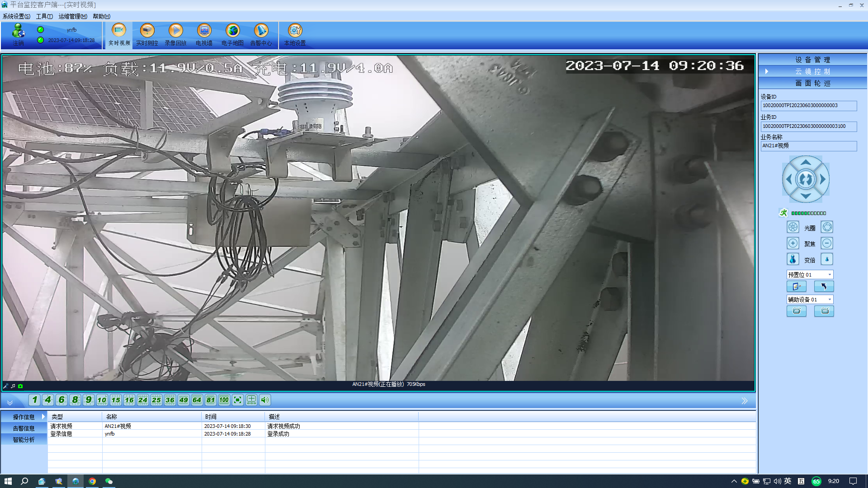
Task: Click the 画面轮巡 panel header
Action: (x=812, y=83)
